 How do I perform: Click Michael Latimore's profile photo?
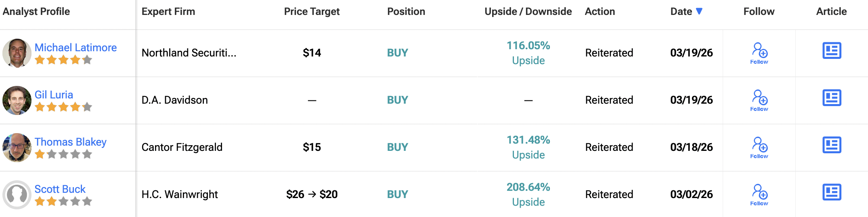pyautogui.click(x=17, y=53)
